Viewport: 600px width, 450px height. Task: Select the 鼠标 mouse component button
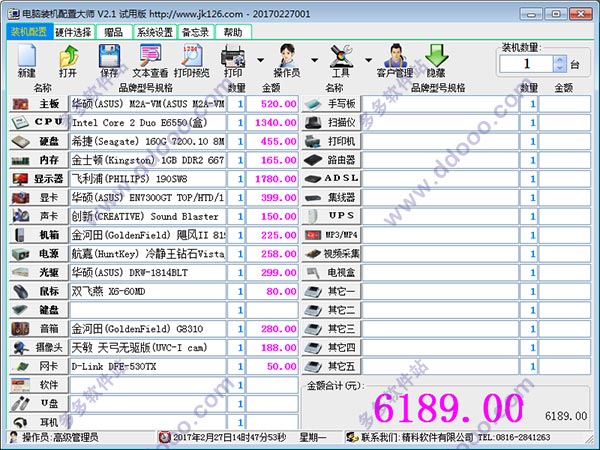pos(39,291)
